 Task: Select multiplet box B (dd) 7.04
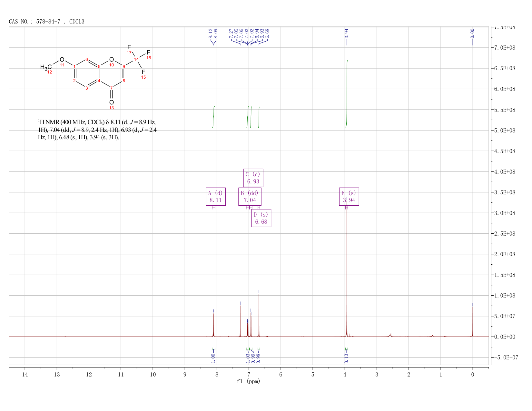pos(250,197)
